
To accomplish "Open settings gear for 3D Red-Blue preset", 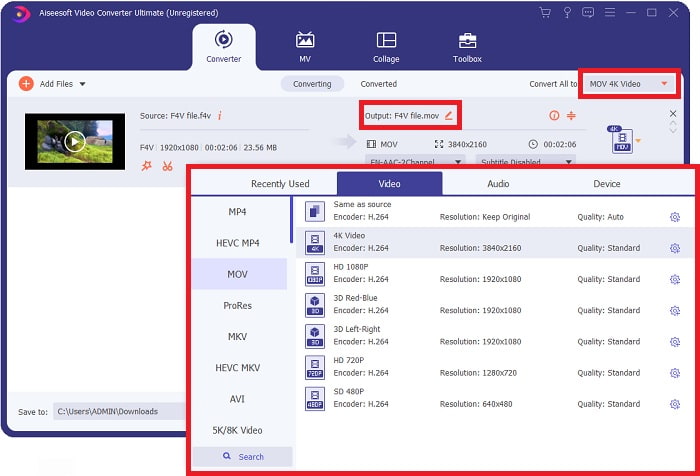I will pyautogui.click(x=675, y=311).
